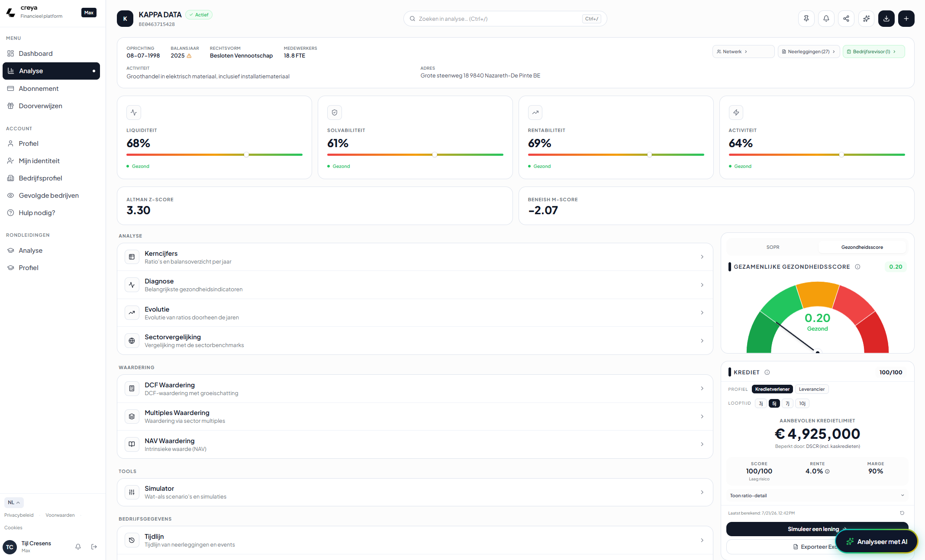Open Gevolgde bedrijven in the sidebar

pyautogui.click(x=51, y=195)
